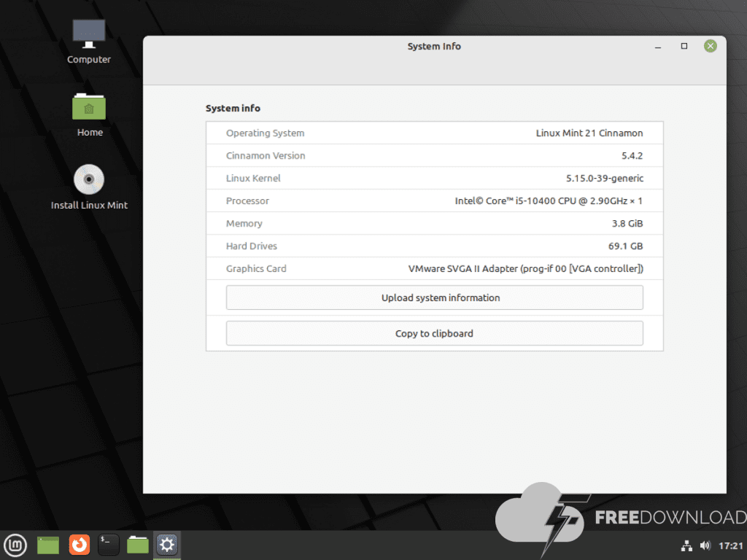The height and width of the screenshot is (560, 747).
Task: Open the network connections tray icon
Action: tap(686, 545)
